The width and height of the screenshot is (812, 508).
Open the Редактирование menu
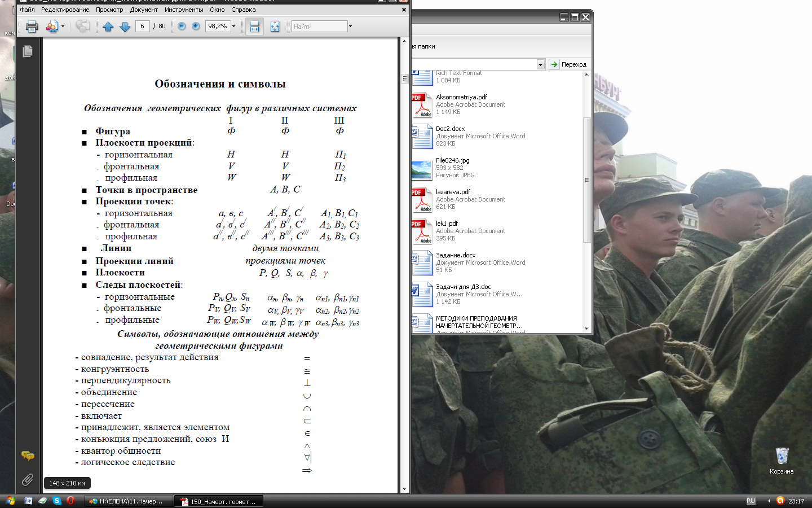point(65,10)
